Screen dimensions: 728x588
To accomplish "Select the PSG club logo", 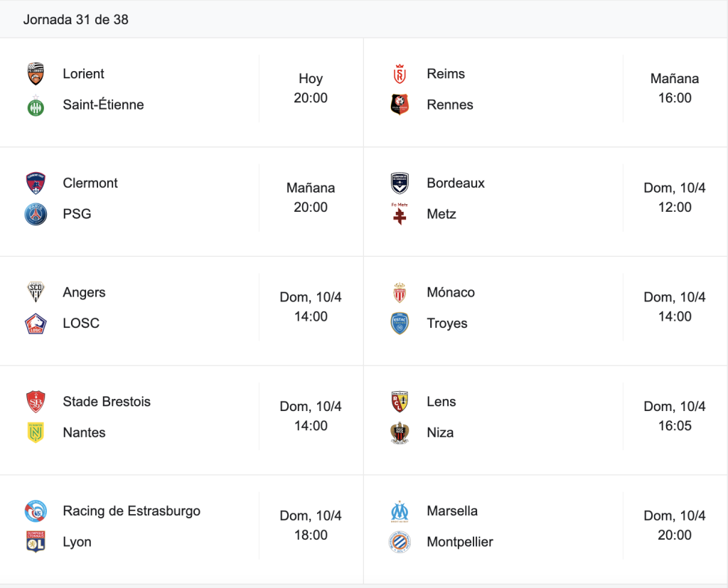I will pos(36,214).
